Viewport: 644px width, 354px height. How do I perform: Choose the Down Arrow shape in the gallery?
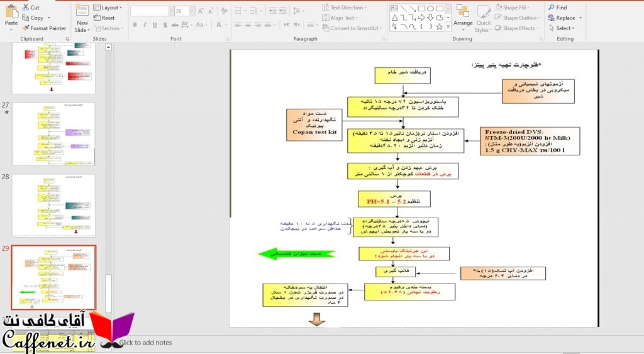430,17
